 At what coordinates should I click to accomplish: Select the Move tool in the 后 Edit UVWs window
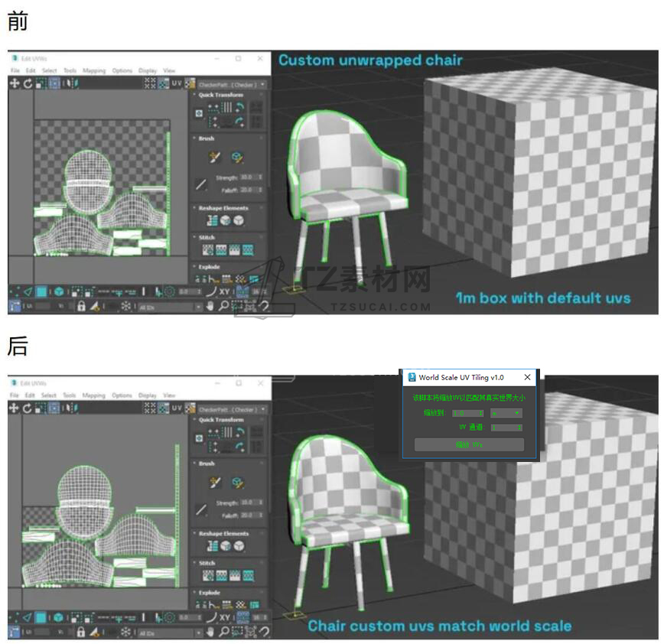tap(14, 408)
